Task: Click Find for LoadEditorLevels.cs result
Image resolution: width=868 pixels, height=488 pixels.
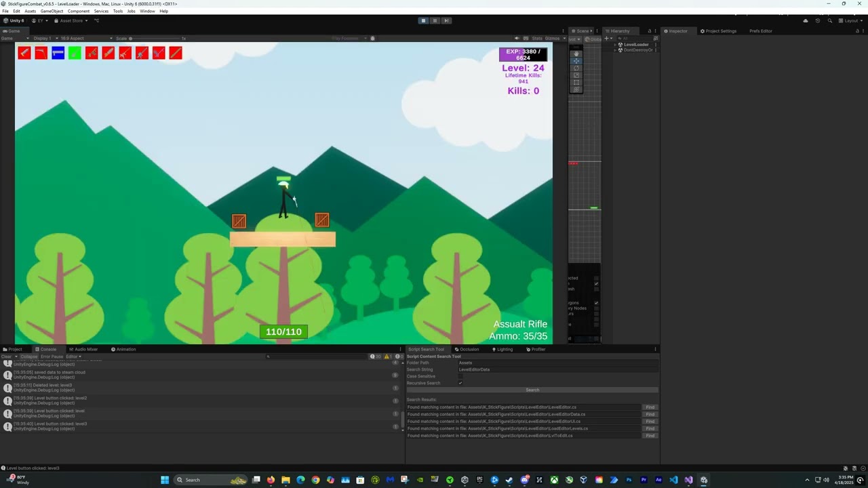Action: point(650,428)
